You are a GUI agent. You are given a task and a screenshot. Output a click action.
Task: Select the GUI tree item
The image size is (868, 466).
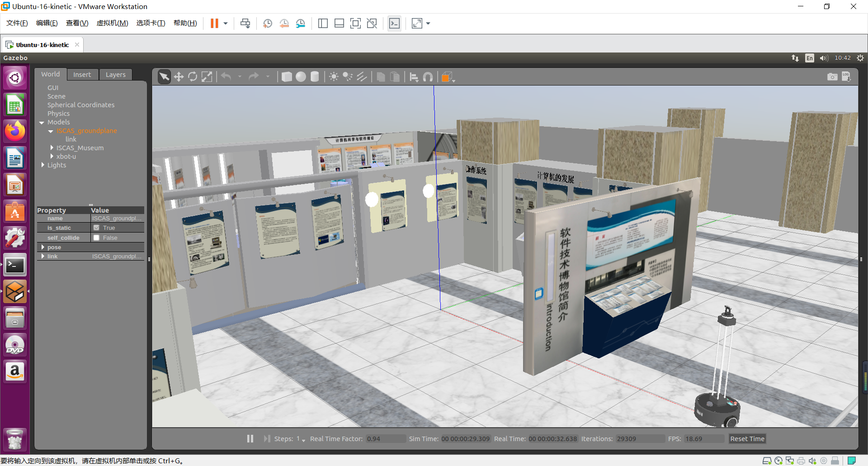53,88
